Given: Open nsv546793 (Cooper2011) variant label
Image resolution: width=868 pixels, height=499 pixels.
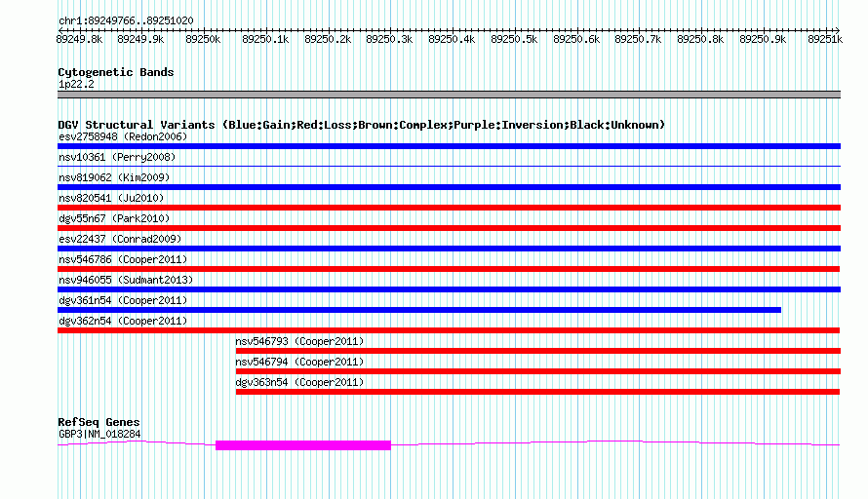Looking at the screenshot, I should (299, 341).
